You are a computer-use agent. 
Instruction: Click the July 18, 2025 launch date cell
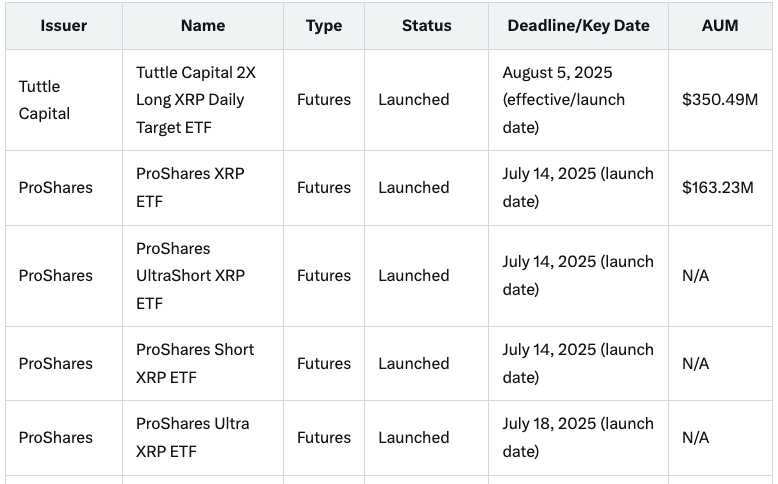[x=577, y=437]
